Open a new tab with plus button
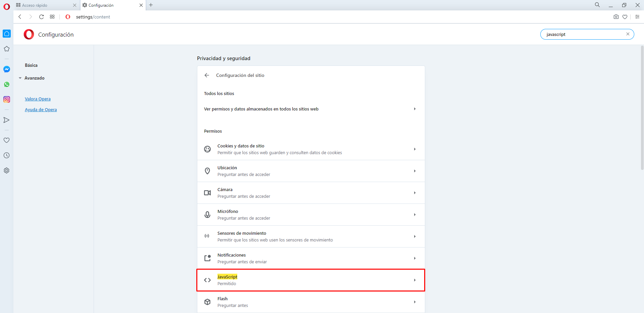Screen dimensions: 644x313 151,5
